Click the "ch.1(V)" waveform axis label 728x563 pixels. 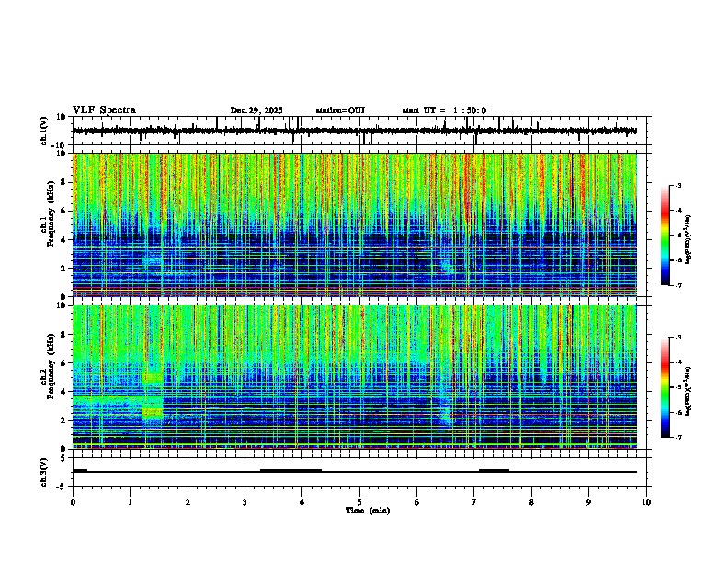[x=44, y=131]
